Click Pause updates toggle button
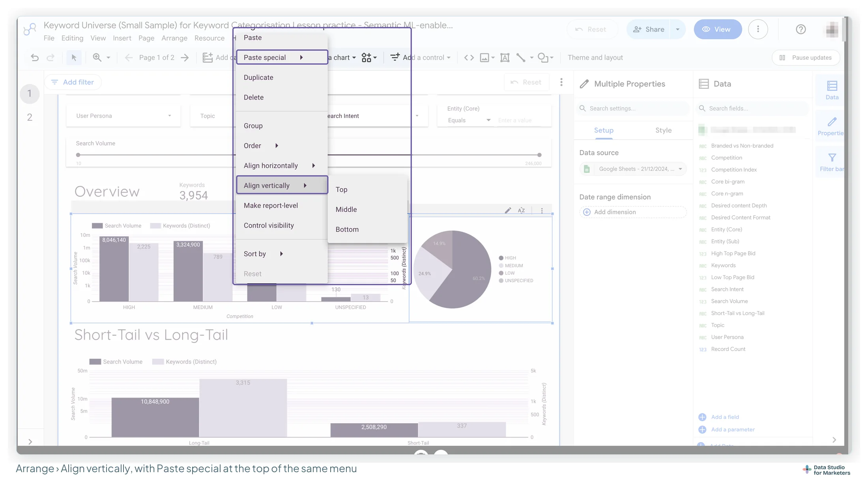868x484 pixels. click(x=806, y=58)
